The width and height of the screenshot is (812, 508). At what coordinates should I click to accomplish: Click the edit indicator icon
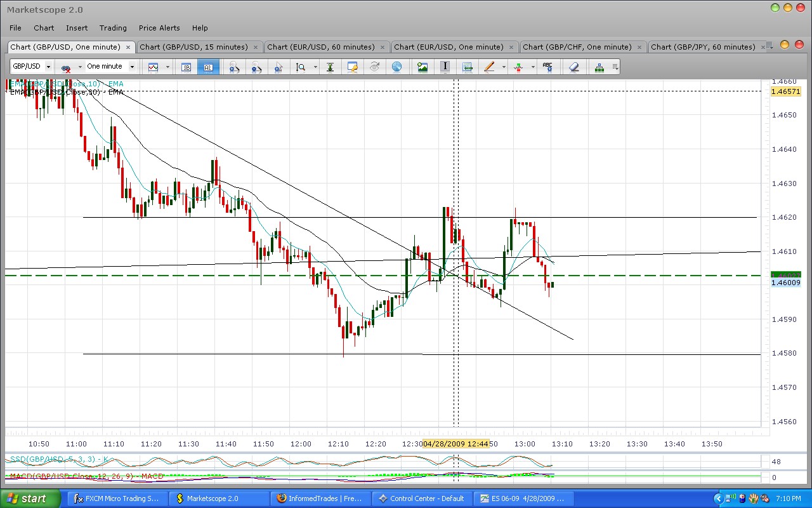click(256, 67)
